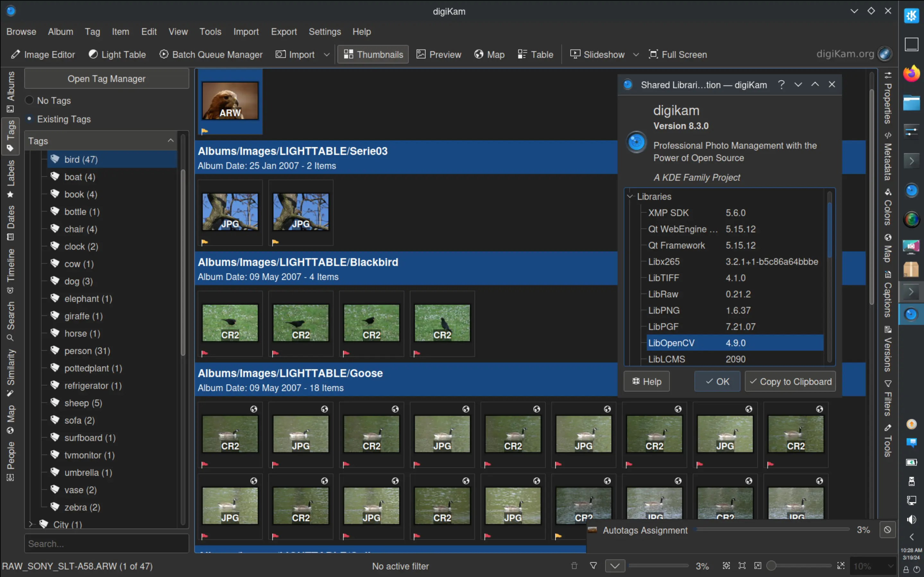
Task: Launch the Batch Queue Manager
Action: pyautogui.click(x=211, y=54)
